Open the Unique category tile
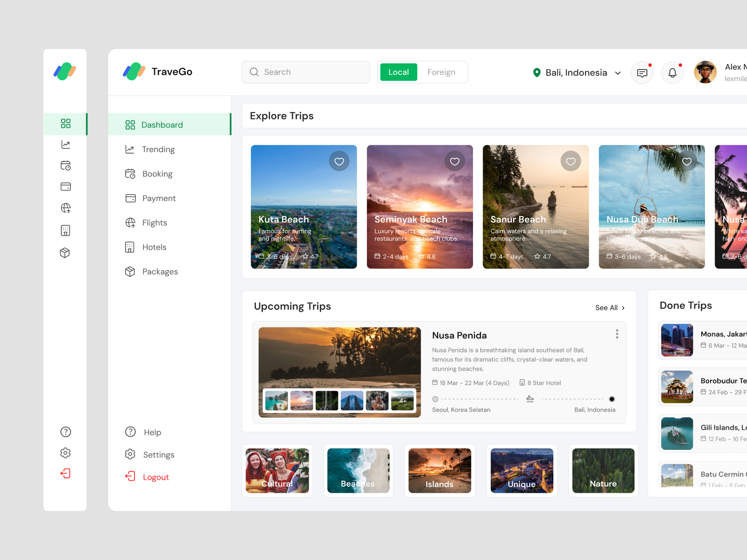The image size is (747, 560). coord(522,471)
